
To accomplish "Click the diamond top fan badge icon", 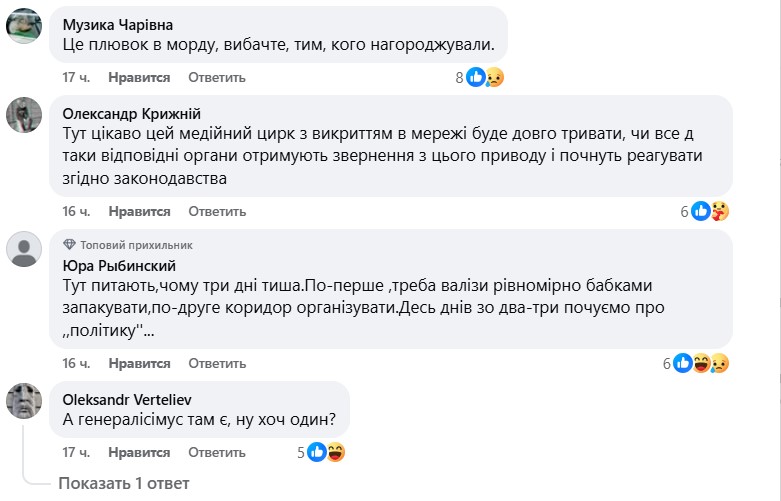I will (69, 244).
